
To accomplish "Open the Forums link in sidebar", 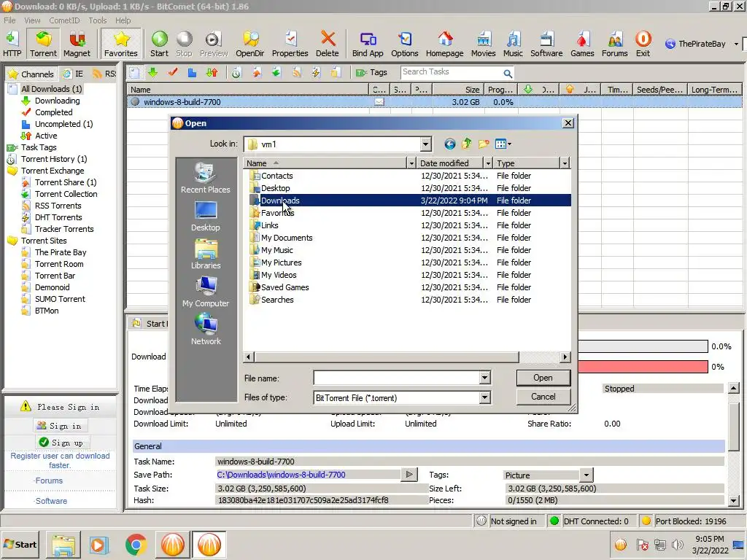I will pyautogui.click(x=49, y=481).
